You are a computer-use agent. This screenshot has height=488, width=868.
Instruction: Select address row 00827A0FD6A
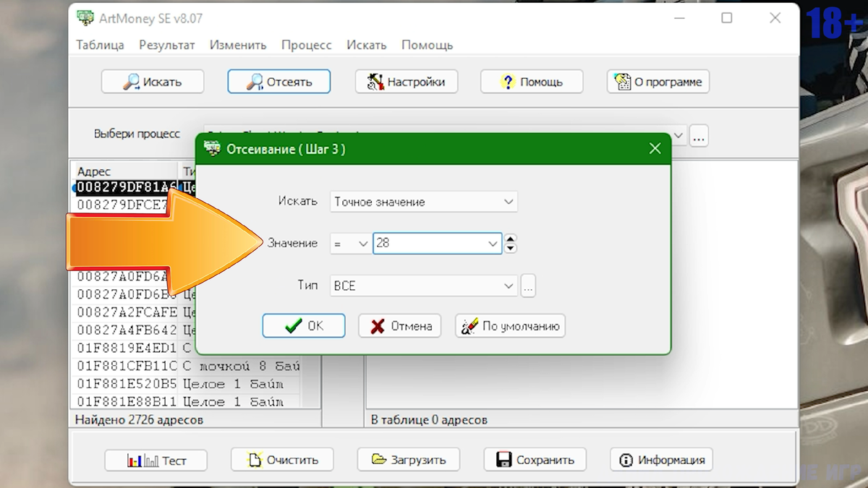pyautogui.click(x=123, y=276)
